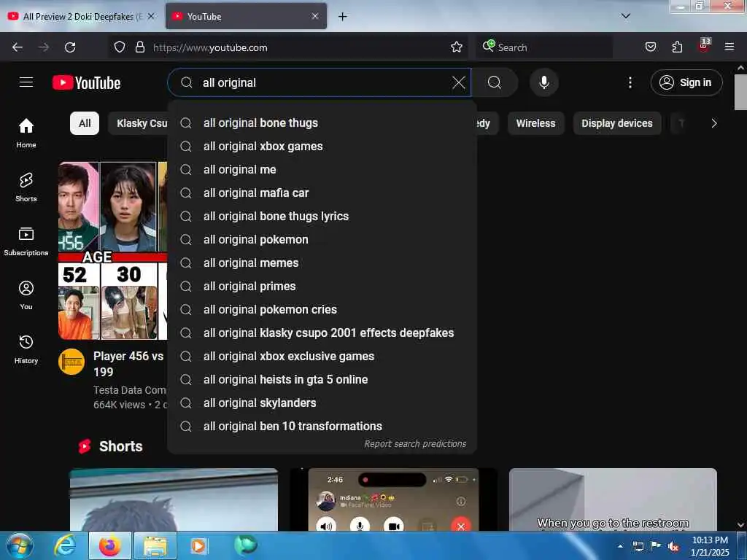747x560 pixels.
Task: List all tabs dropdown arrow
Action: point(626,16)
